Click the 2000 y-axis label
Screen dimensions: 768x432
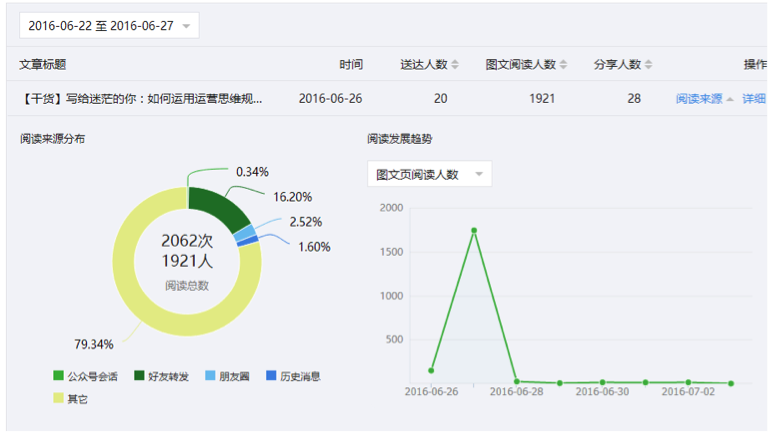[391, 208]
